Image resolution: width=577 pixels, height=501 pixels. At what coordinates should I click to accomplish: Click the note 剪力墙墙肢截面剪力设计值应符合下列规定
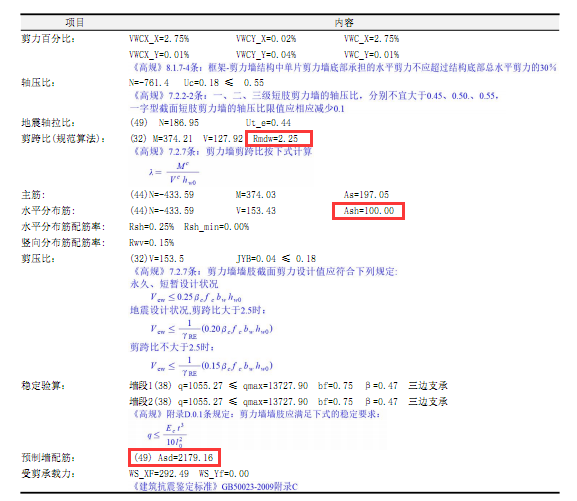coord(302,272)
